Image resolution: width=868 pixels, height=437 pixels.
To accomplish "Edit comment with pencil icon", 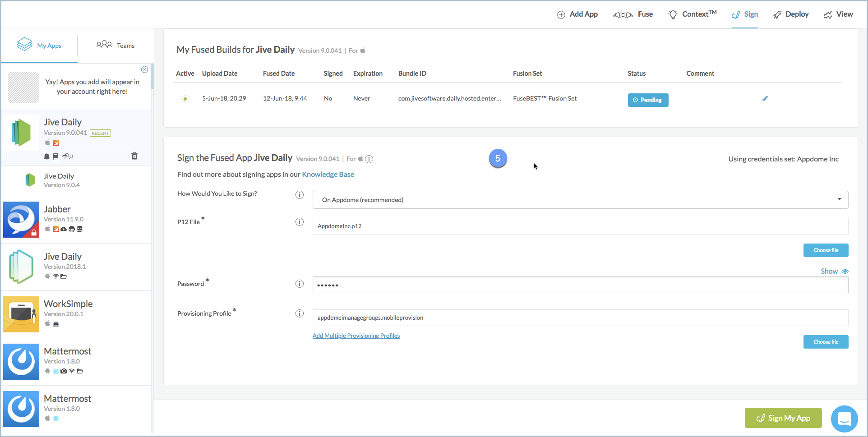I will point(765,98).
